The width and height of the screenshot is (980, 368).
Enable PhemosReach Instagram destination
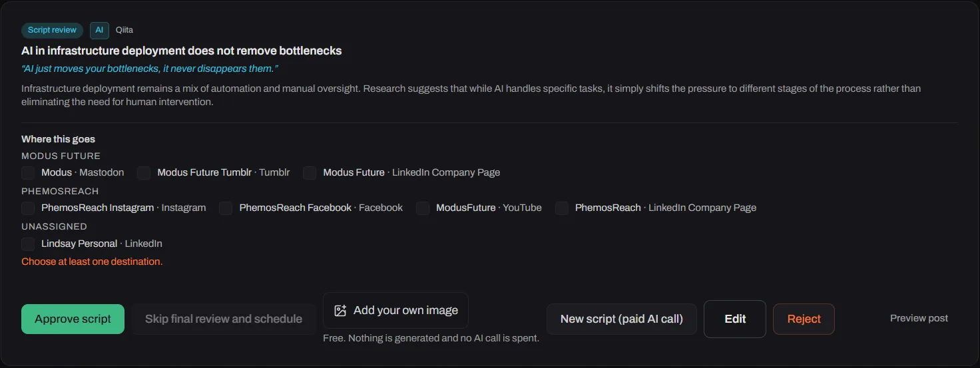[x=28, y=208]
